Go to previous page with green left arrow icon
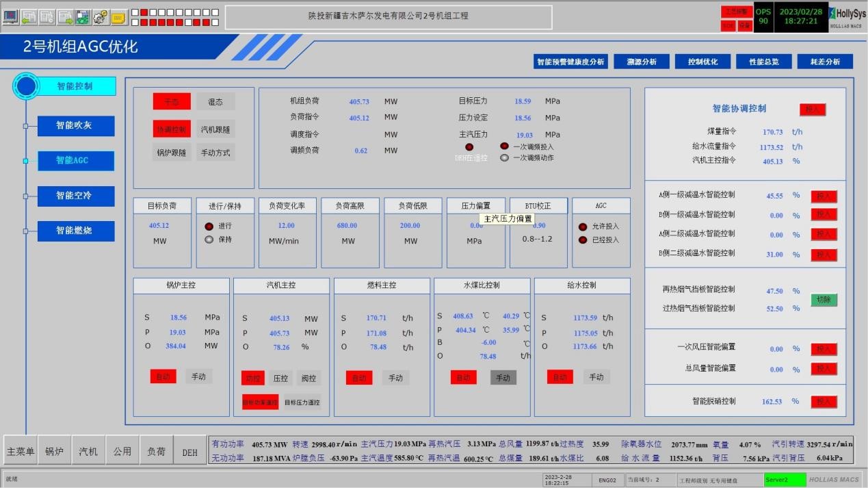Image resolution: width=868 pixels, height=488 pixels. tap(29, 17)
